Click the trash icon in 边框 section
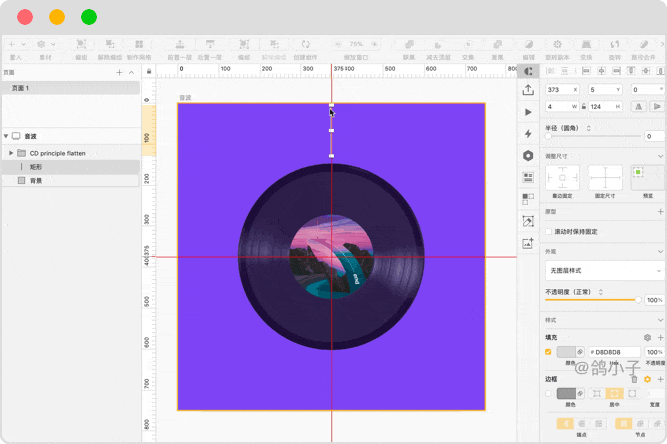This screenshot has height=444, width=667. tap(634, 379)
